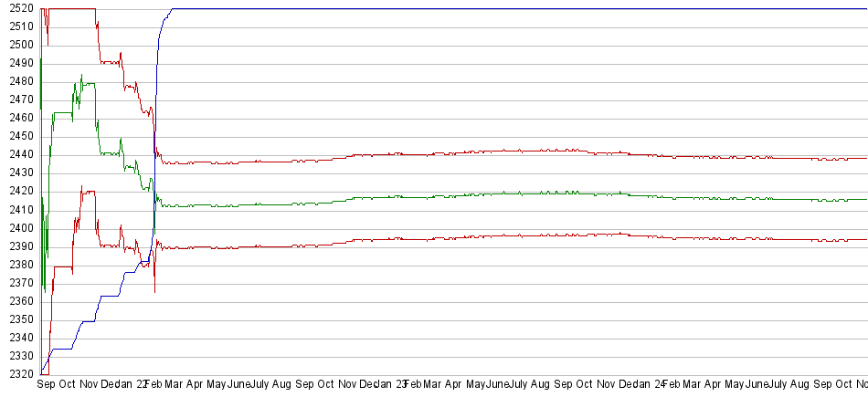Click the first Nov label on time axis

89,386
